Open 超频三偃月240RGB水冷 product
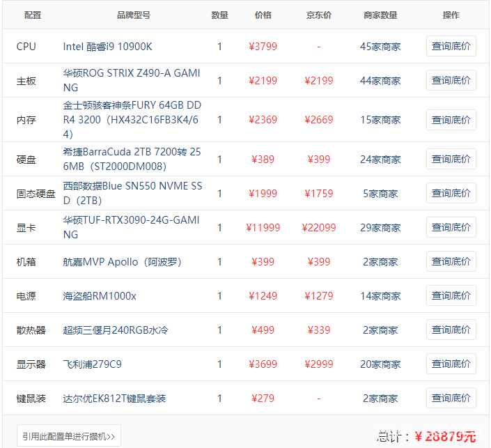Screen dimensions: 491x448 pos(116,330)
